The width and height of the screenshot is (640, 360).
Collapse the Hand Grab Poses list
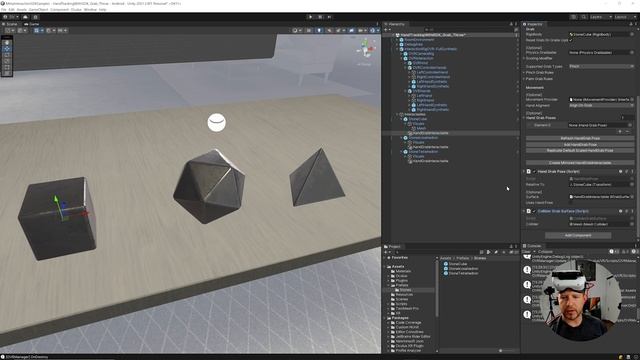click(x=524, y=118)
